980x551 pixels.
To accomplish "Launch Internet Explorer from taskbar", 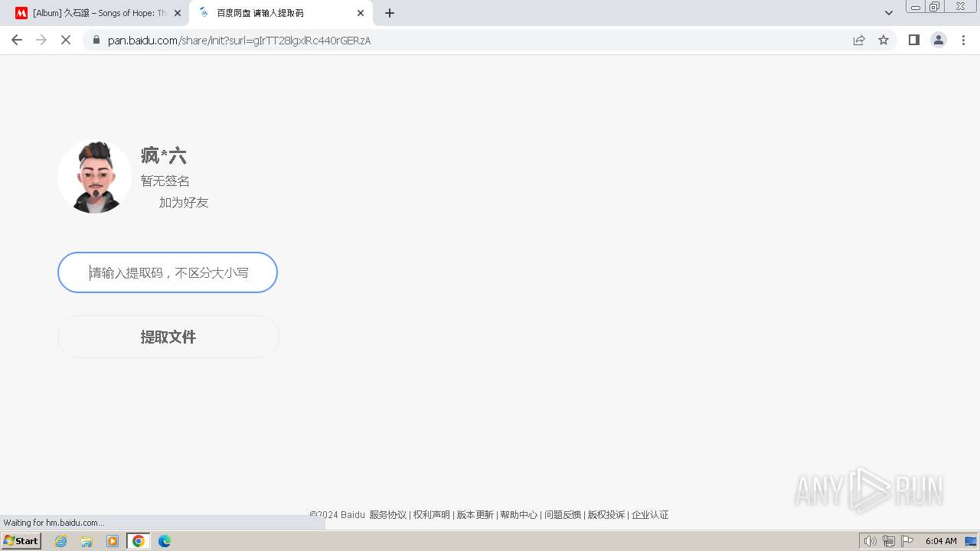I will click(x=61, y=541).
